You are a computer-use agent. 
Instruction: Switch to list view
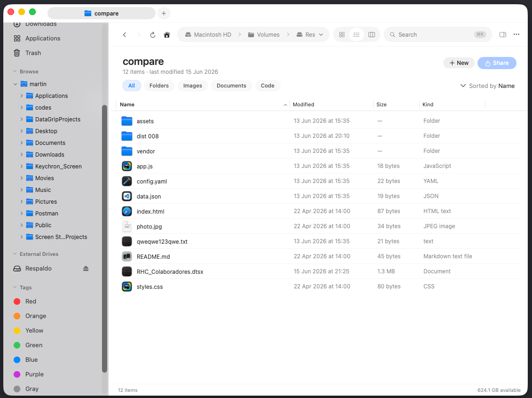(357, 35)
